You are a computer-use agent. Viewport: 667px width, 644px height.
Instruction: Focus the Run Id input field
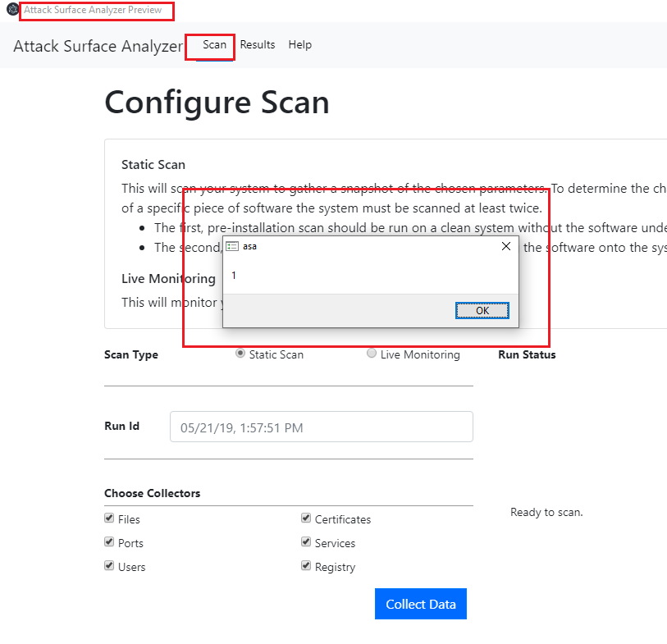pyautogui.click(x=321, y=427)
